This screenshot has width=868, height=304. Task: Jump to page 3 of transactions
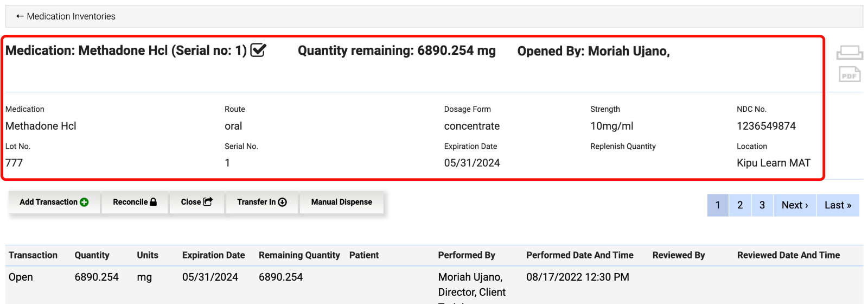(762, 205)
